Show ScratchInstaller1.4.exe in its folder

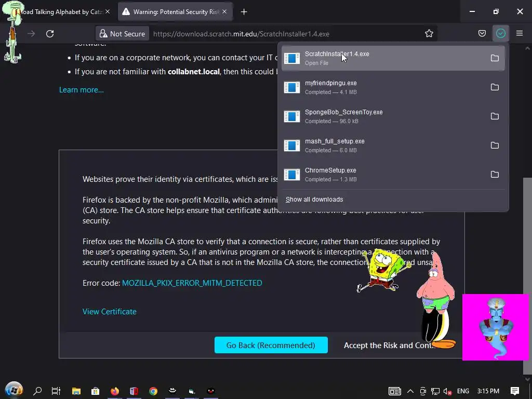coord(495,58)
